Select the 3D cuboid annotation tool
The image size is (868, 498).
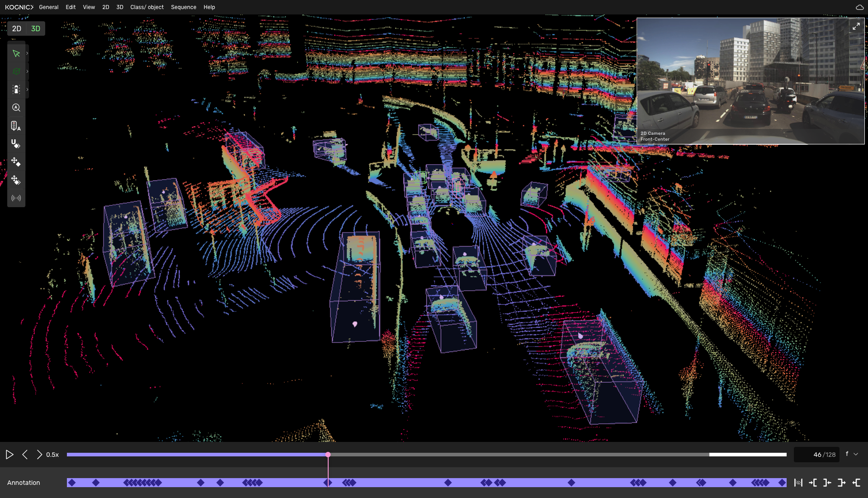[16, 71]
